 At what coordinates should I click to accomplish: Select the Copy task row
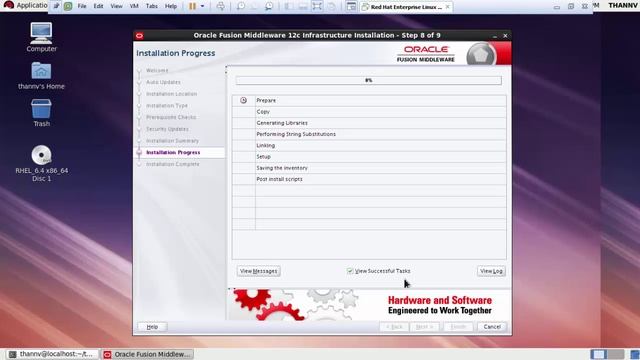369,112
